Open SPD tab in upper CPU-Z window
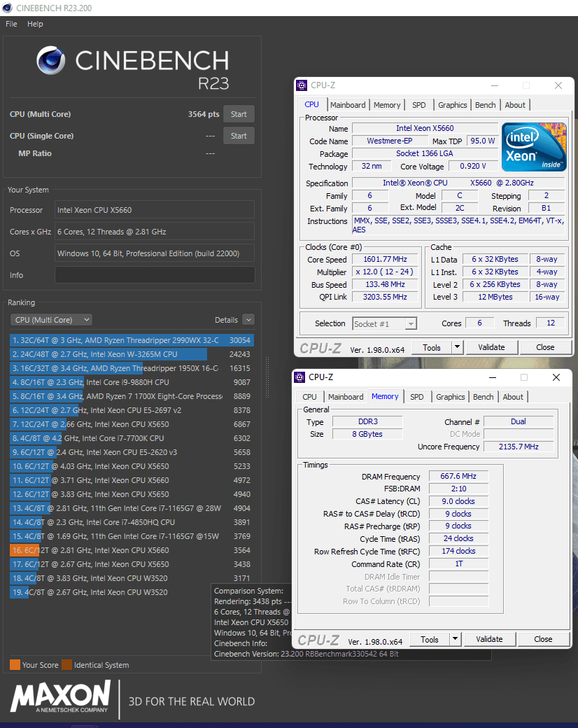Viewport: 578px width, 728px height. click(x=418, y=105)
